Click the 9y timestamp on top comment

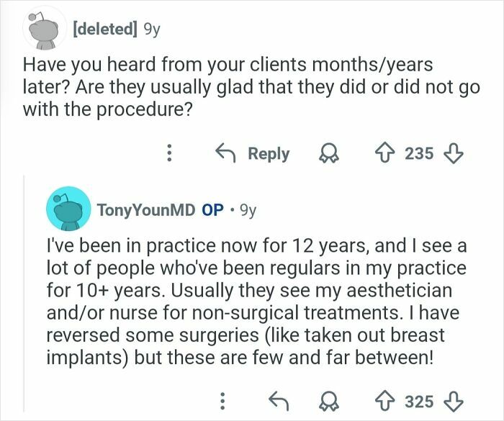click(151, 29)
